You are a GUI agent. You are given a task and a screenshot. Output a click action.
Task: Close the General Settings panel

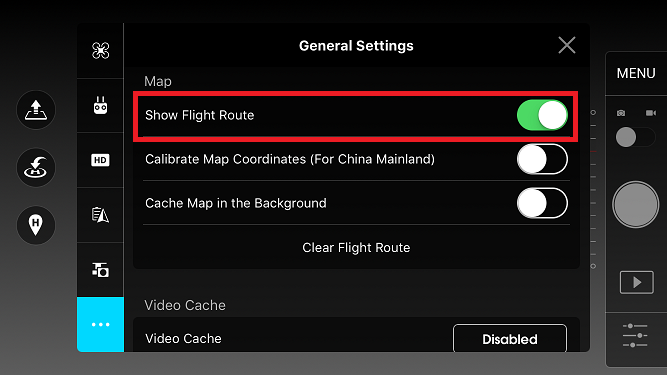[x=567, y=45]
